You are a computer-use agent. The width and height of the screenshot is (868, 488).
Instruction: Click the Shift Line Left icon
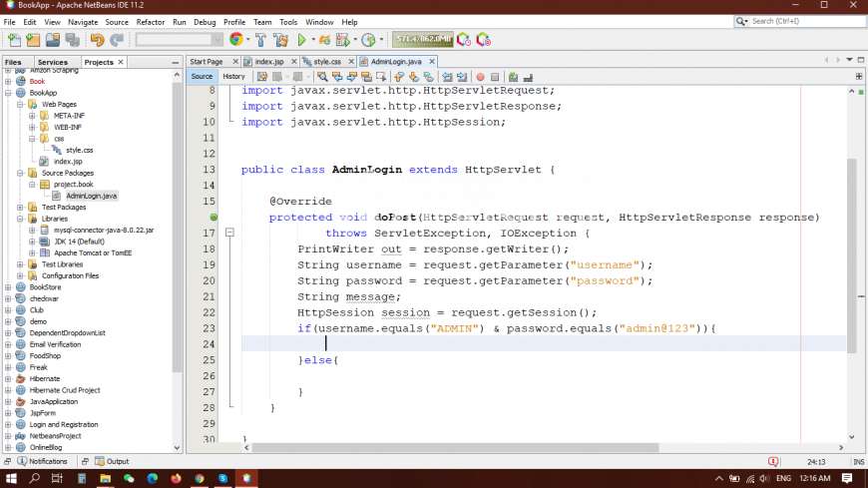click(447, 77)
